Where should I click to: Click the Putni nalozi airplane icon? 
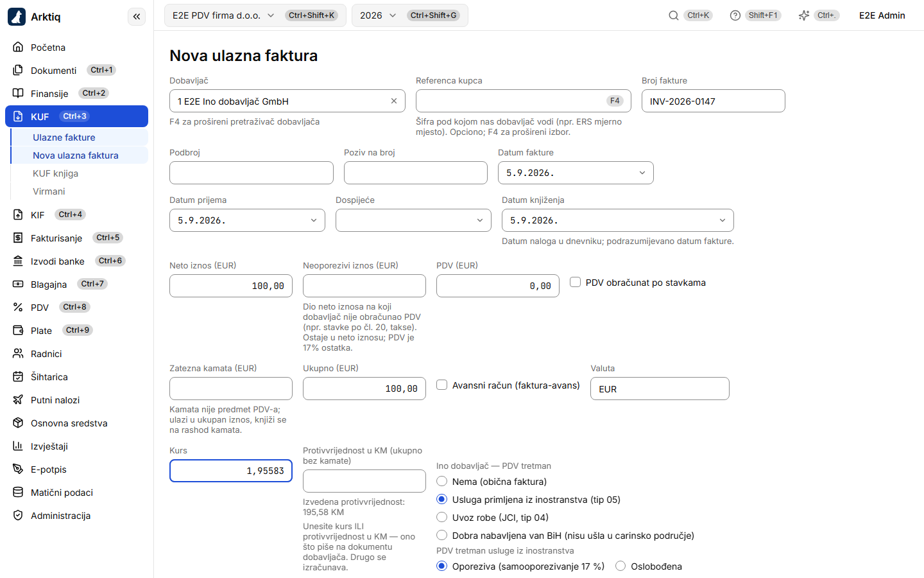[18, 399]
